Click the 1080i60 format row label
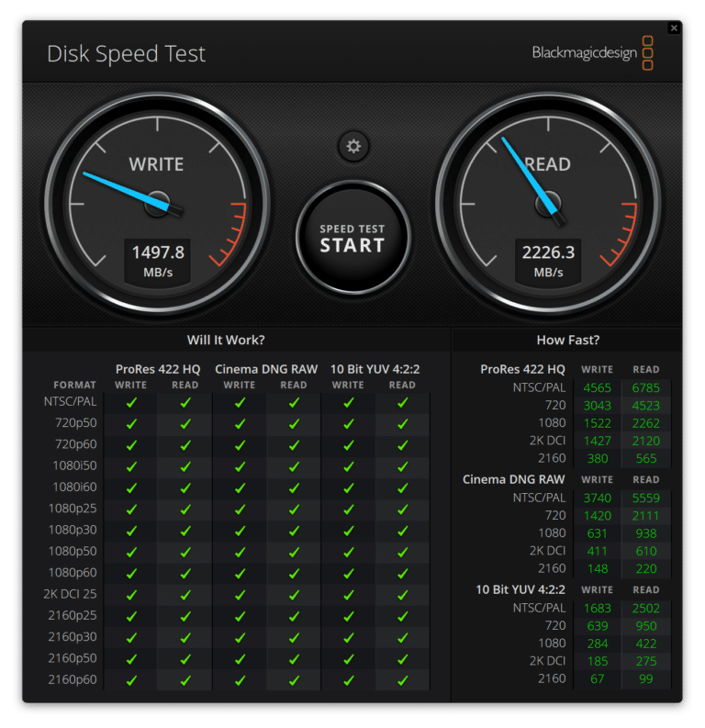The height and width of the screenshot is (728, 705). point(74,487)
